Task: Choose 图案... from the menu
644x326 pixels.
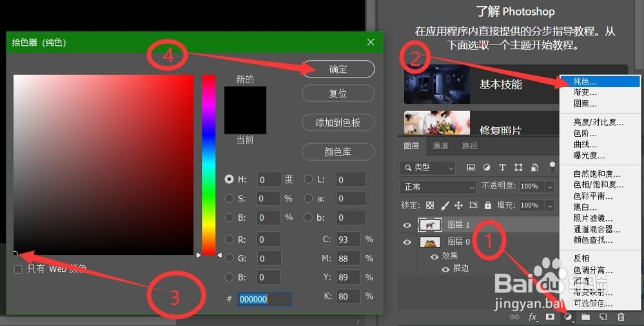Action: (x=600, y=103)
